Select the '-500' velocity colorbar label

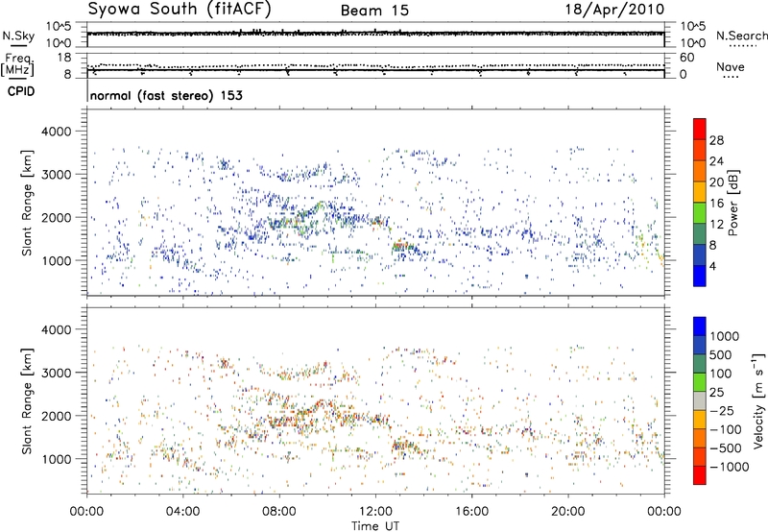(x=725, y=448)
